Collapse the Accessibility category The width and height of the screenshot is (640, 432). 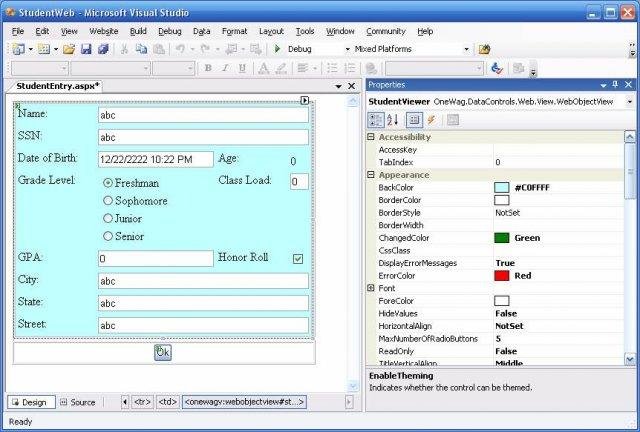coord(371,137)
